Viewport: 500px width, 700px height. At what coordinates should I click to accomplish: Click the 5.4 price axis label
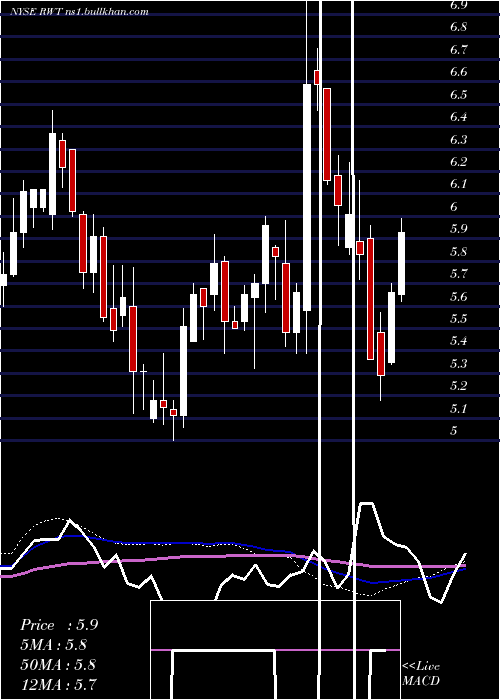(x=459, y=341)
